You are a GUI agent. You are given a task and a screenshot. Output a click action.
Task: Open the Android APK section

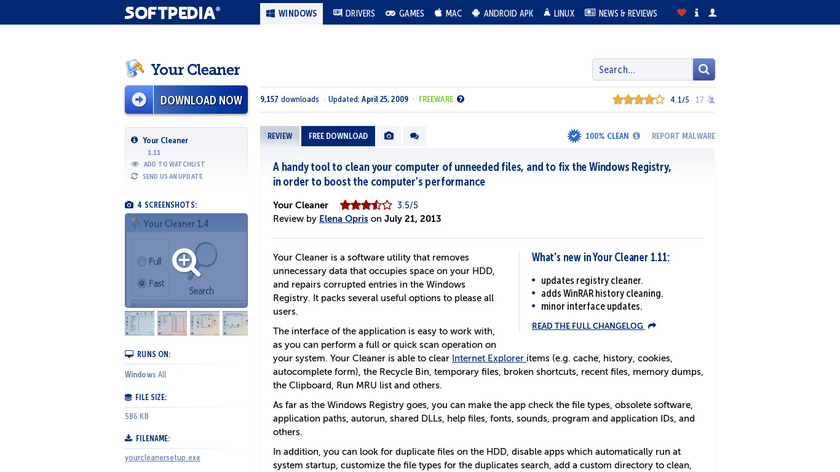point(502,13)
